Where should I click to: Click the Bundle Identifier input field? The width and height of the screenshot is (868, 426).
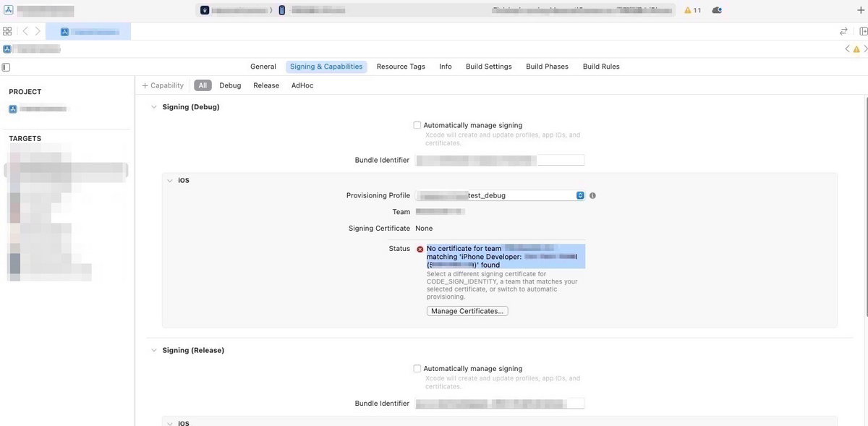click(x=499, y=160)
